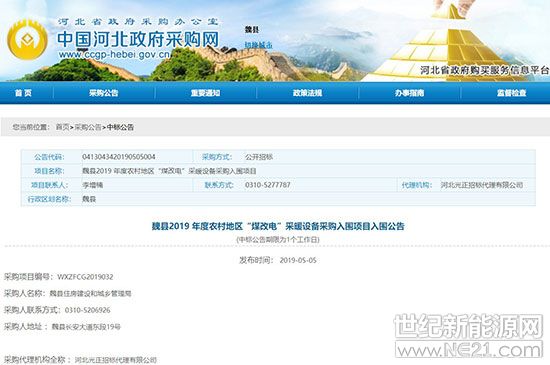Click the 首页 breadcrumb link
The height and width of the screenshot is (365, 550).
(62, 127)
